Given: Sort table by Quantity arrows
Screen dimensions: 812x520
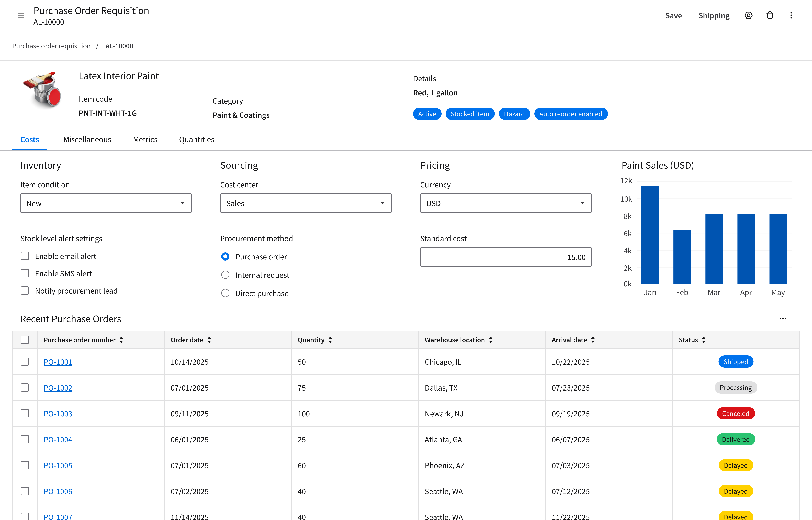Looking at the screenshot, I should click(330, 340).
